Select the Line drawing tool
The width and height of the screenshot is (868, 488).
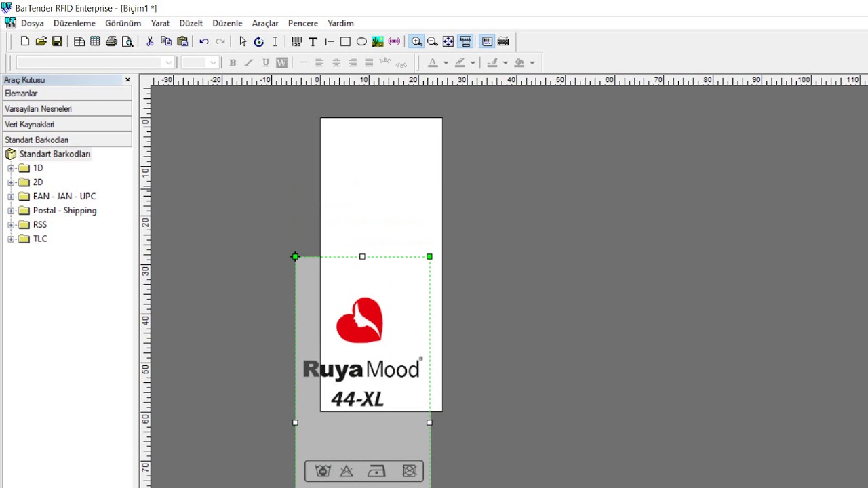(x=329, y=41)
